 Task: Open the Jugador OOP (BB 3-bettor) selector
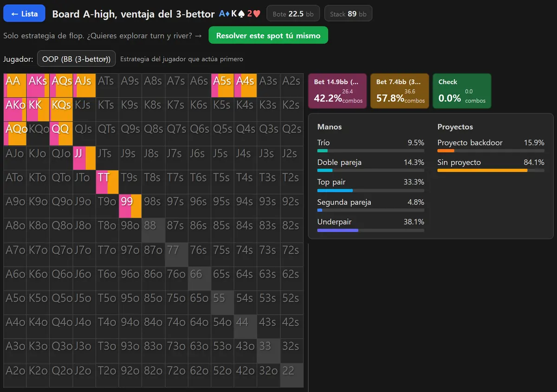pyautogui.click(x=77, y=59)
